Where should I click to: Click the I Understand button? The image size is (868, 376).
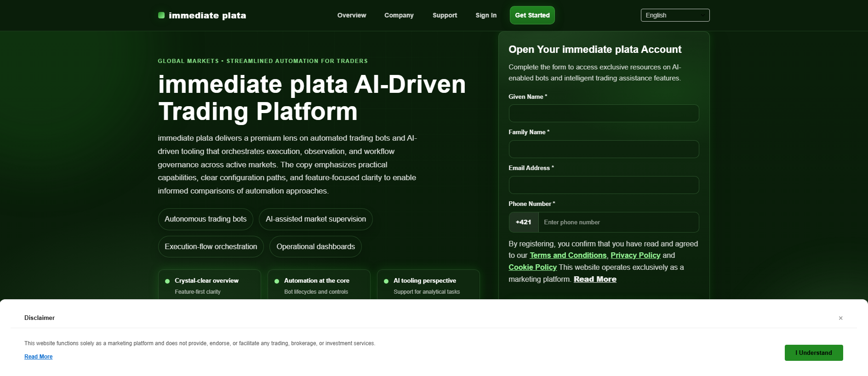click(814, 353)
